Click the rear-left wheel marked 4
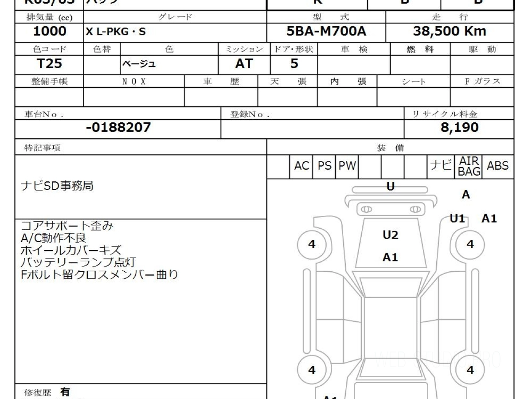 tap(312, 370)
